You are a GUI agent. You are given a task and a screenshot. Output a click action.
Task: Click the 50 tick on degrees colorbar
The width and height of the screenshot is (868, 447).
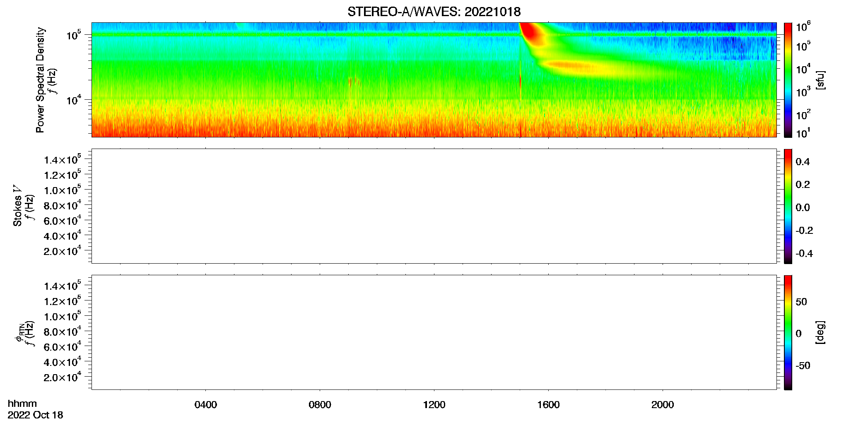[x=801, y=302]
